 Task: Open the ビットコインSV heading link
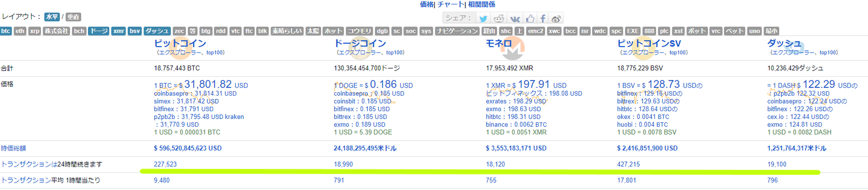pos(649,43)
